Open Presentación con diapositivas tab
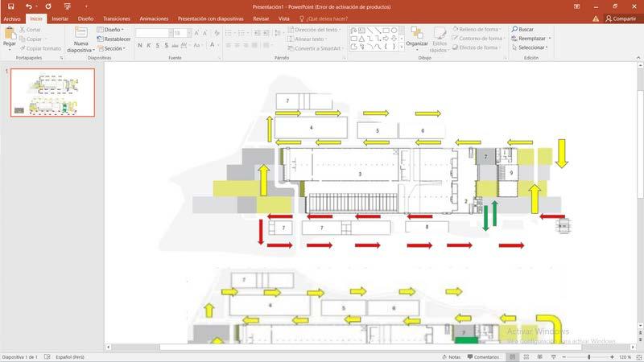Image resolution: width=644 pixels, height=362 pixels. [x=210, y=19]
